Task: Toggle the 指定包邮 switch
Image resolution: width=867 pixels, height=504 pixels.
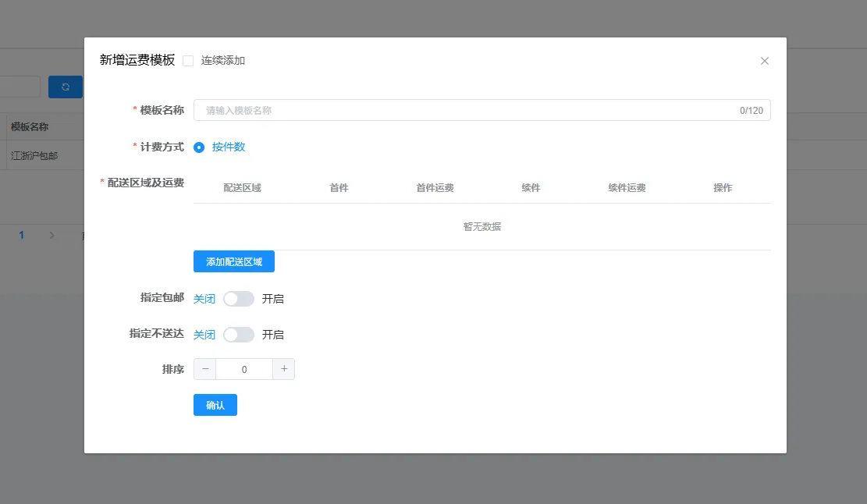Action: tap(238, 298)
